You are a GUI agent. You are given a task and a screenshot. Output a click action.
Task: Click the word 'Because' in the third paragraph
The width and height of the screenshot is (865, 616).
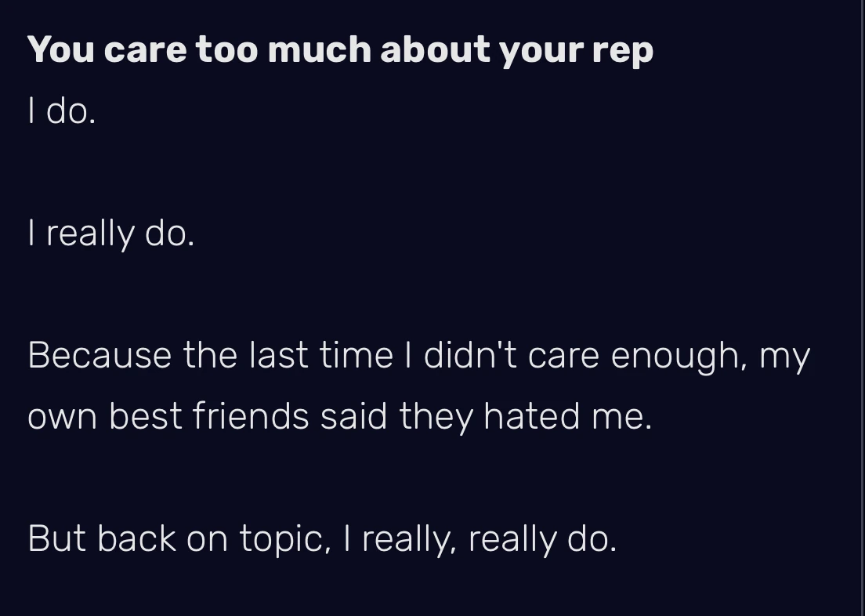click(100, 355)
